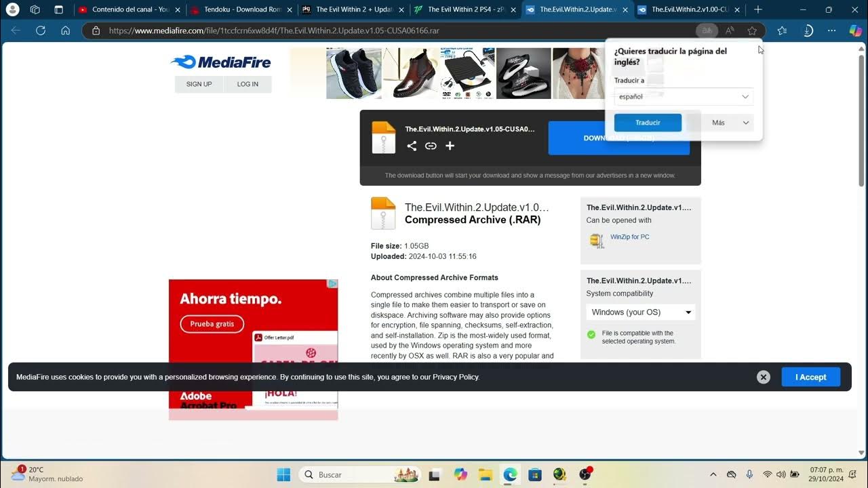Open a new tab with the plus button

click(758, 9)
